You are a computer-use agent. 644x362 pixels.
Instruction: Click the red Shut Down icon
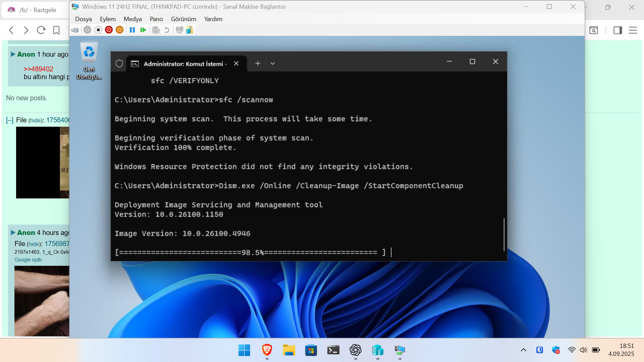tap(109, 30)
